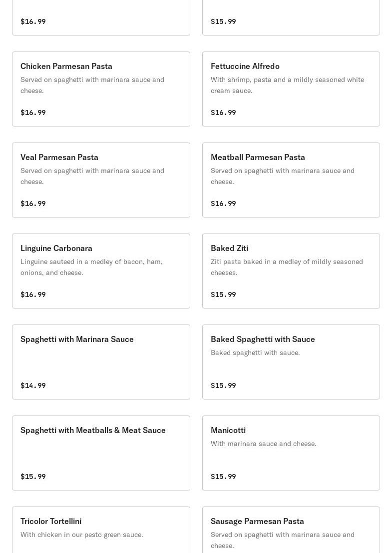
Task: Open the Manicotti menu item
Action: [x=228, y=430]
